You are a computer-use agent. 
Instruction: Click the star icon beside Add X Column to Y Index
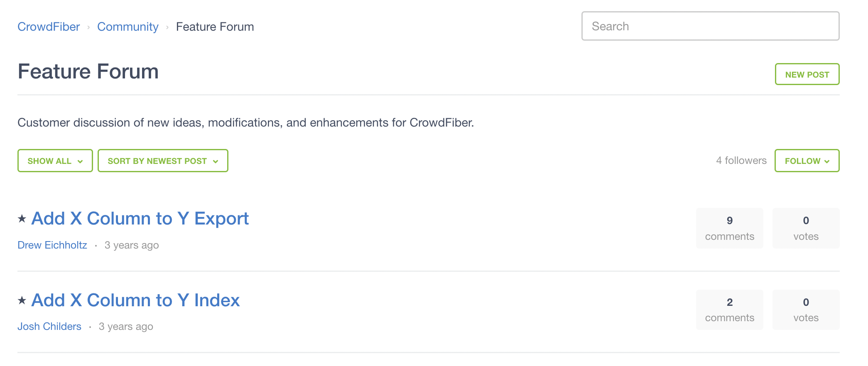[x=22, y=300]
